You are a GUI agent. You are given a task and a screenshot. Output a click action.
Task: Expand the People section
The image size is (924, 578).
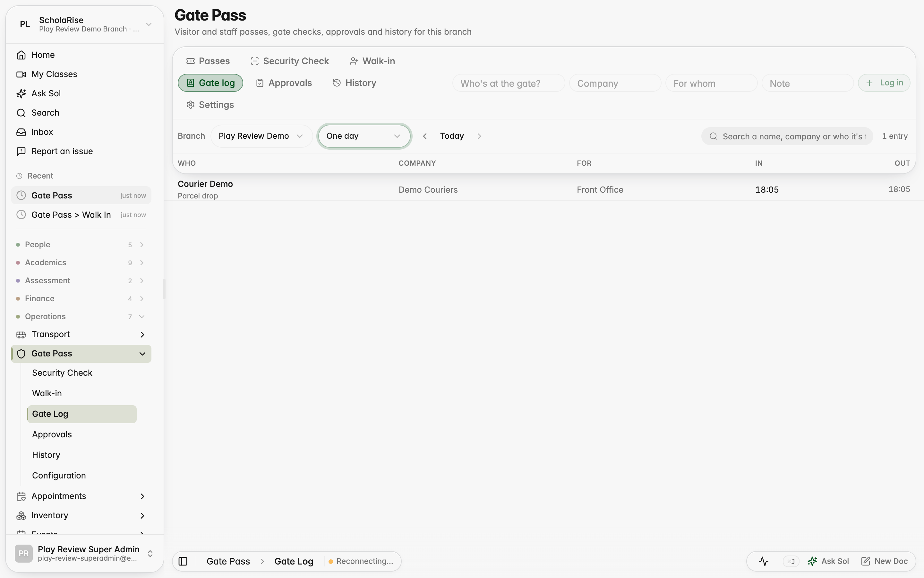coord(81,245)
